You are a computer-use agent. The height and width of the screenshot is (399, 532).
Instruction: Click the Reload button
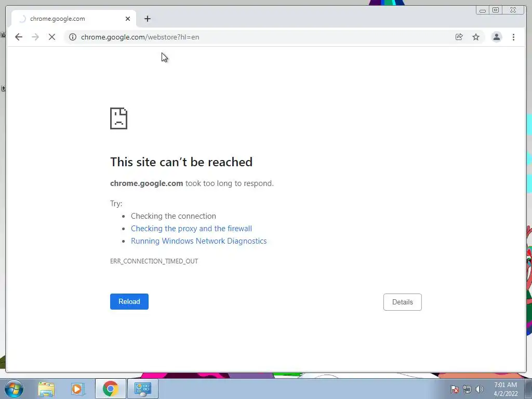coord(129,302)
